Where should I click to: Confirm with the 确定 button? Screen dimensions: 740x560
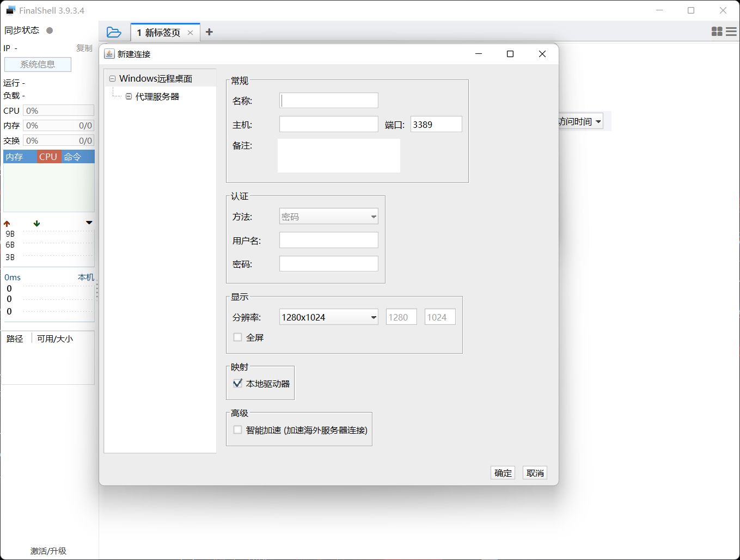[x=503, y=473]
